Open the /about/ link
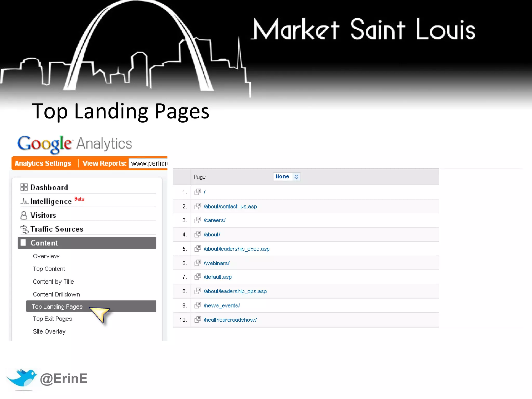This screenshot has height=399, width=532. (212, 235)
